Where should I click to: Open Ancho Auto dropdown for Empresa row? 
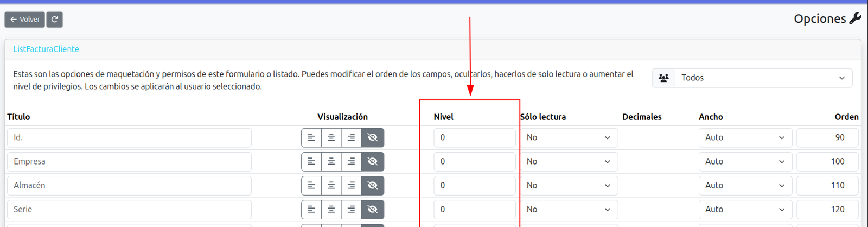pos(745,161)
